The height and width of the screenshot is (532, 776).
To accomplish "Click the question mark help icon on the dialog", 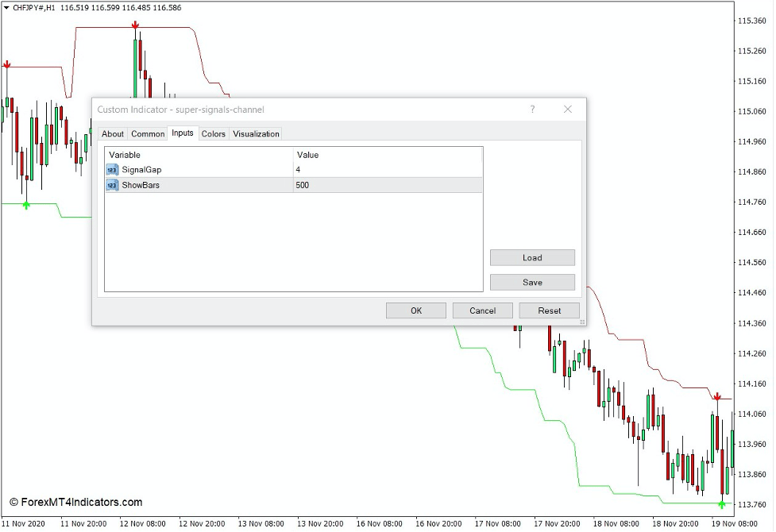I will click(x=532, y=110).
